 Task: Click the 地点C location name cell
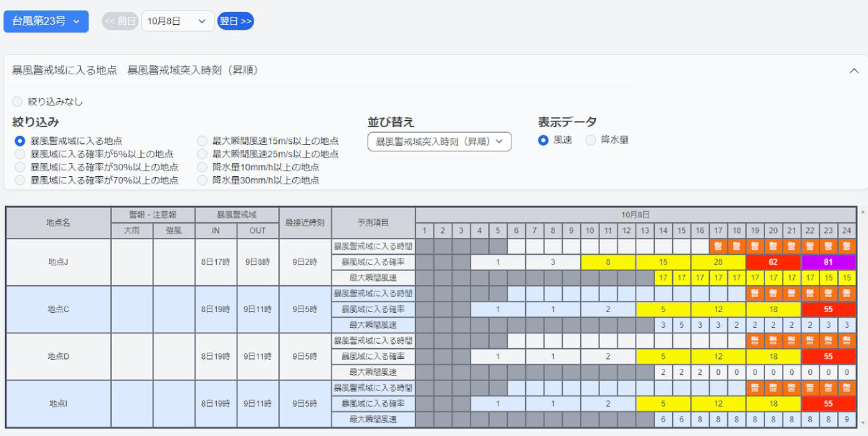[x=58, y=309]
